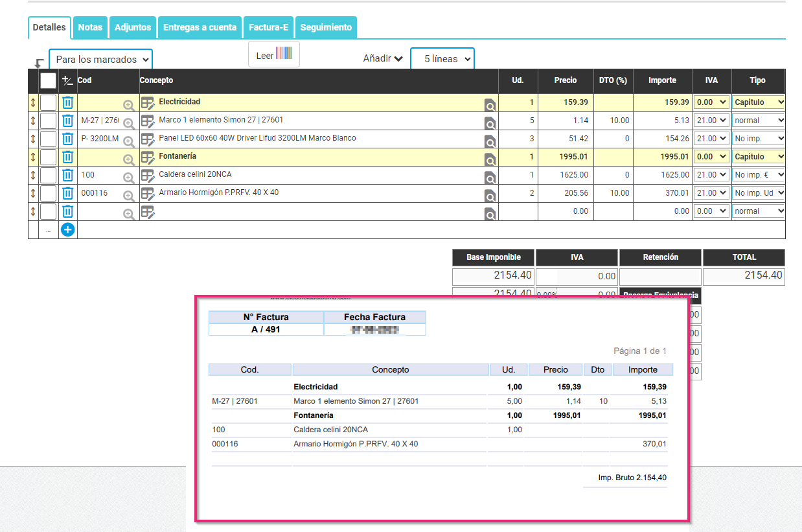Check the row checkbox for Panel LED 60x60
802x532 pixels.
48,138
